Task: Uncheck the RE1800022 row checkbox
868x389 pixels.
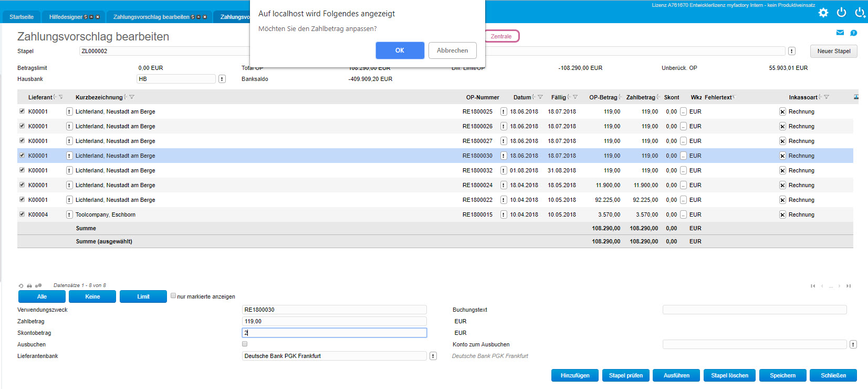Action: (22, 199)
